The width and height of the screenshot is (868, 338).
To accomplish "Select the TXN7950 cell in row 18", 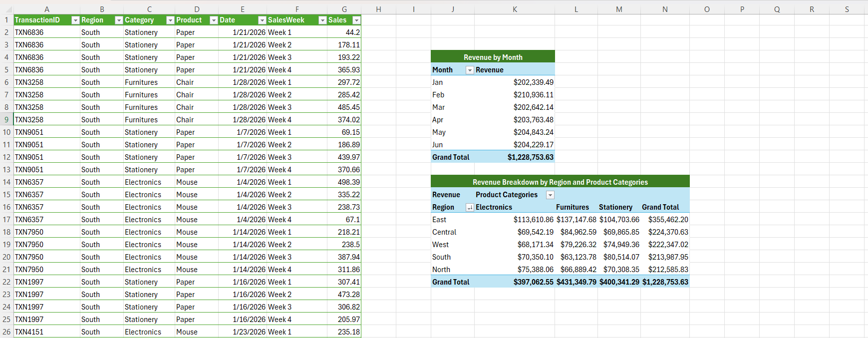I will click(x=47, y=232).
